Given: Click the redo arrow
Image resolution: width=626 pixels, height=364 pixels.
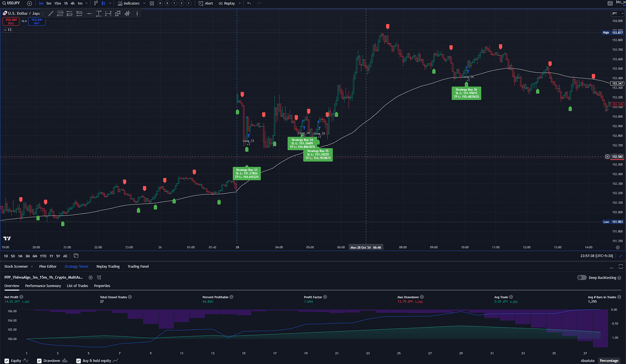Looking at the screenshot, I should click(x=259, y=3).
